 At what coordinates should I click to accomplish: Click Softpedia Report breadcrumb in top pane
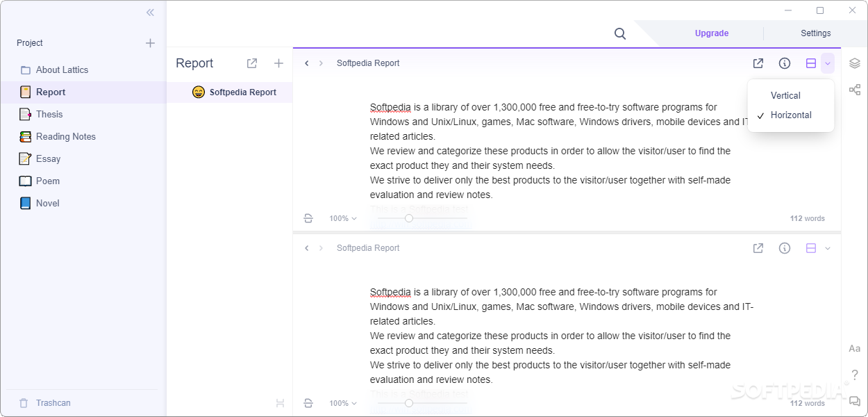pyautogui.click(x=368, y=63)
